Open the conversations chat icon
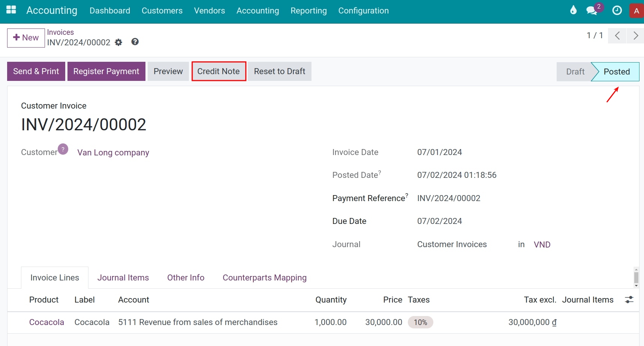This screenshot has height=346, width=644. [x=592, y=10]
